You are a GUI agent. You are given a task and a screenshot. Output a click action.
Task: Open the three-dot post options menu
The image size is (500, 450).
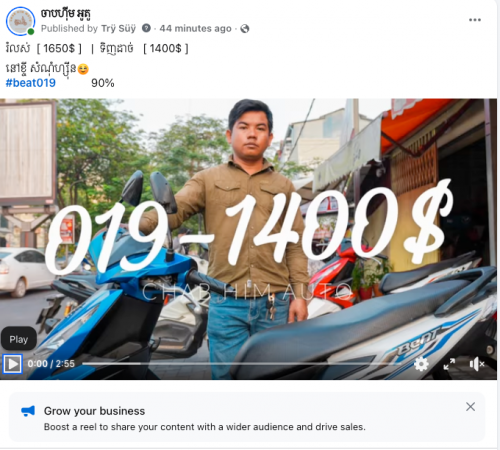coord(475,20)
